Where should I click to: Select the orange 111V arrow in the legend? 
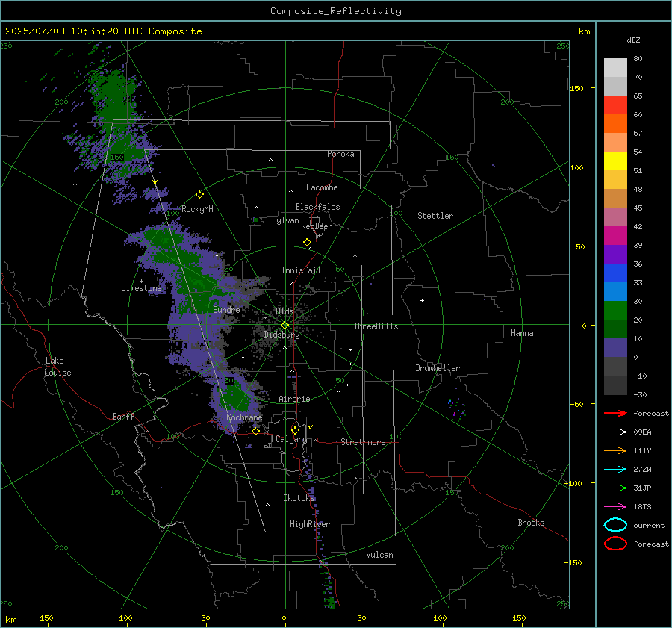coord(615,450)
